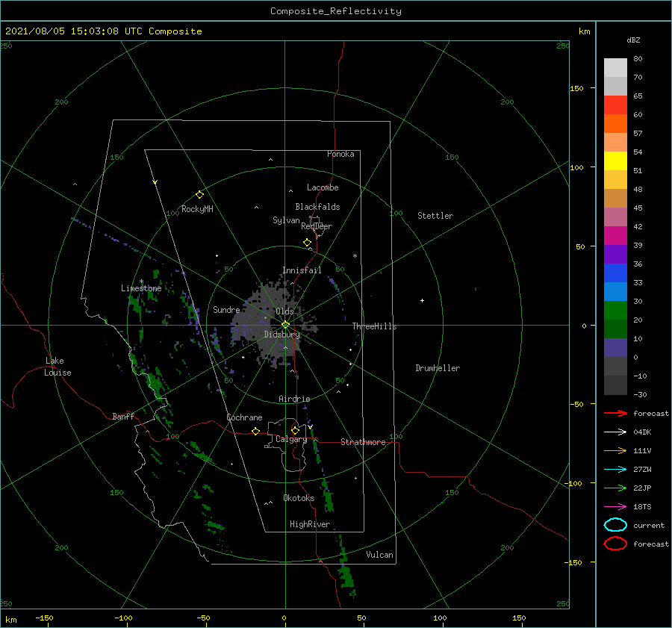
Task: Click the yellow diamond marker beside RockyMH
Action: click(x=199, y=195)
